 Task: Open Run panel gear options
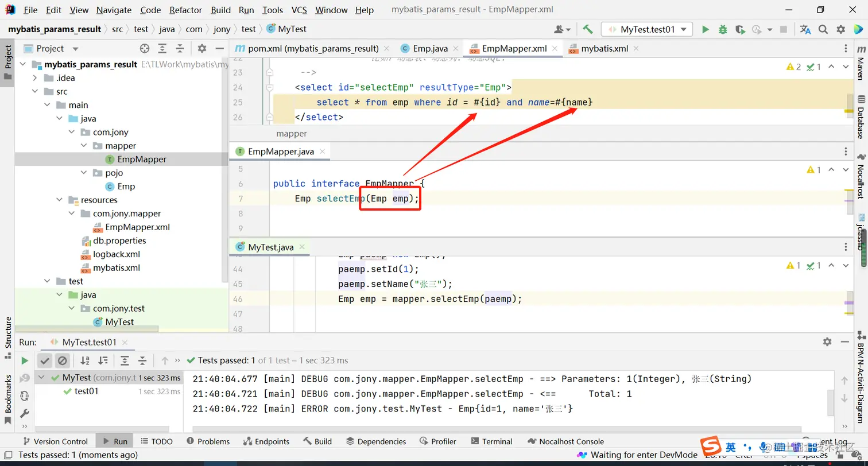pos(827,342)
